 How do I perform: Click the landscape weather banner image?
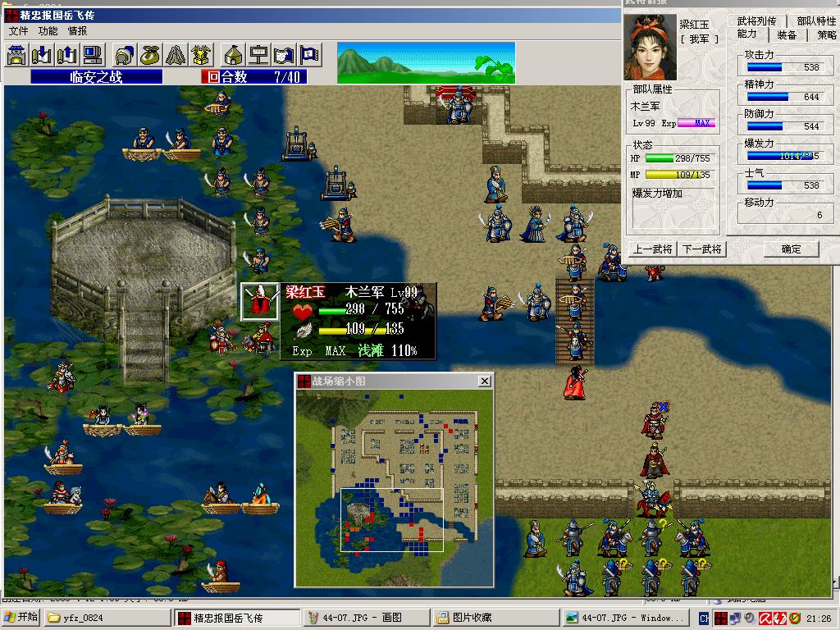pos(426,62)
